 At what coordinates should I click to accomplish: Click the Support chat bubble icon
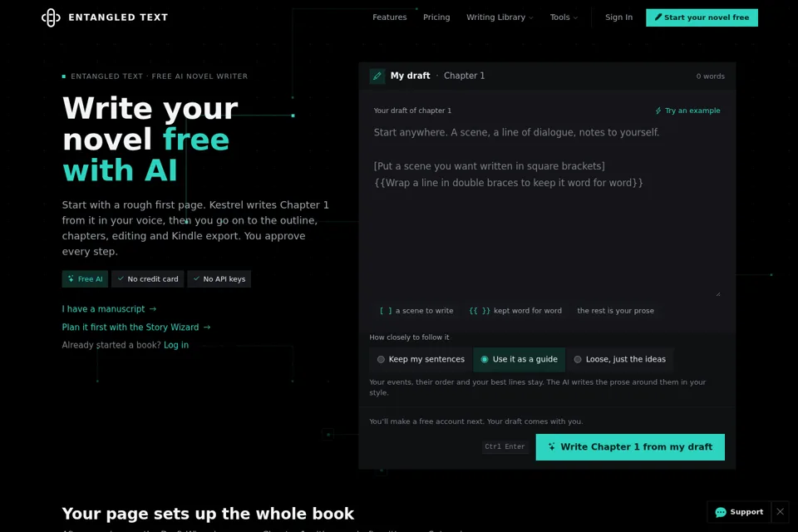(721, 512)
